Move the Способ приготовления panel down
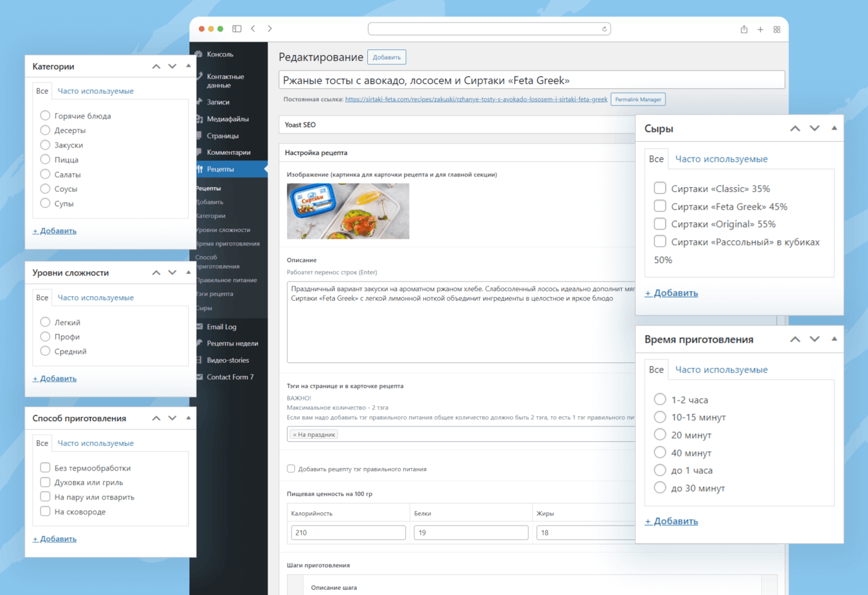 point(172,418)
